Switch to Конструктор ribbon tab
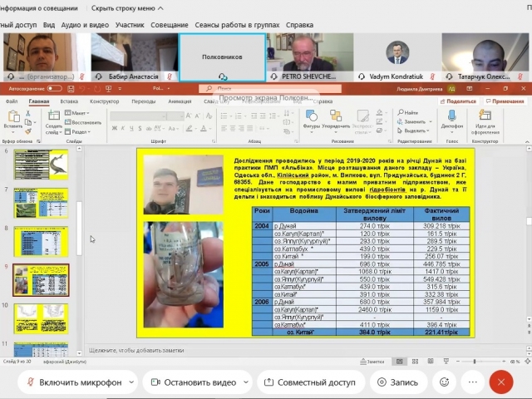The height and width of the screenshot is (399, 532). pyautogui.click(x=105, y=101)
